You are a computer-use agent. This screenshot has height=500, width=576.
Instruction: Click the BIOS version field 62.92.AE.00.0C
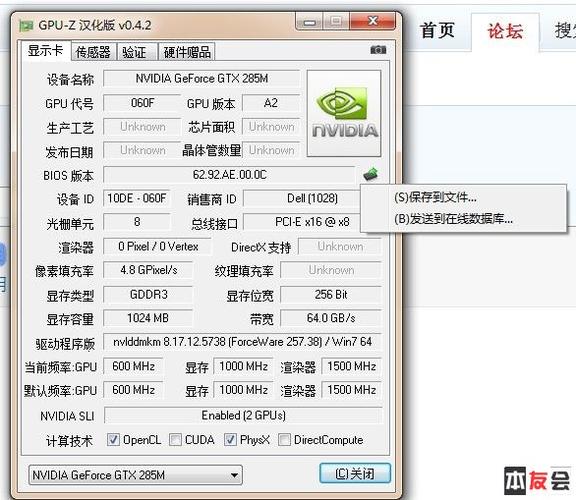(x=230, y=175)
